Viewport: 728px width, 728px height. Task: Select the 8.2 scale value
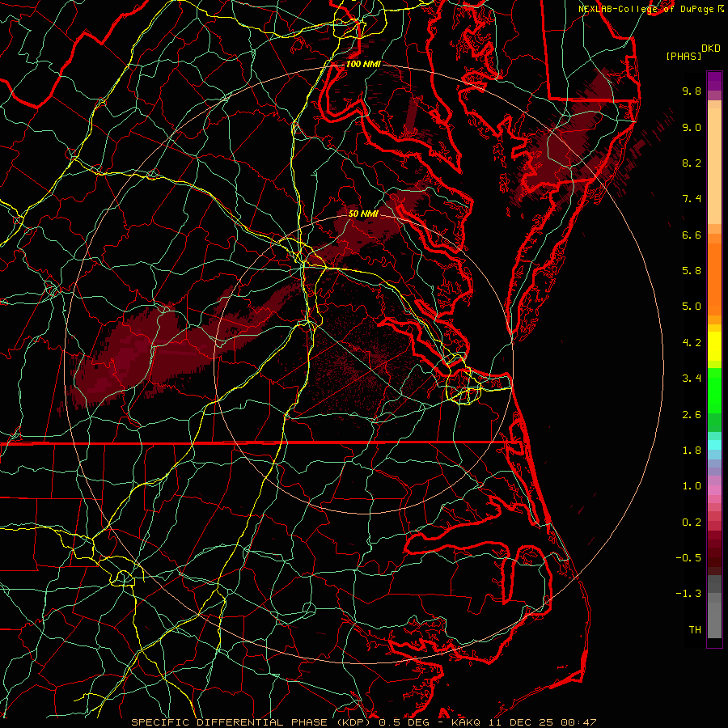click(x=692, y=163)
